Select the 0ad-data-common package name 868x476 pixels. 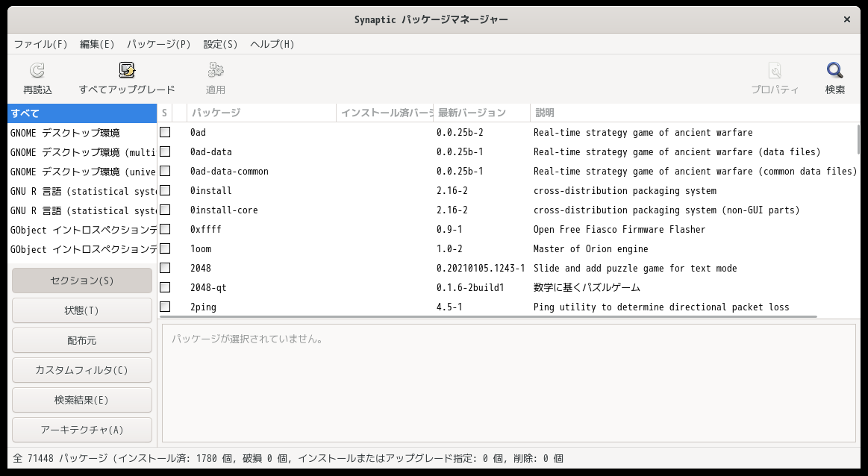[x=229, y=171]
